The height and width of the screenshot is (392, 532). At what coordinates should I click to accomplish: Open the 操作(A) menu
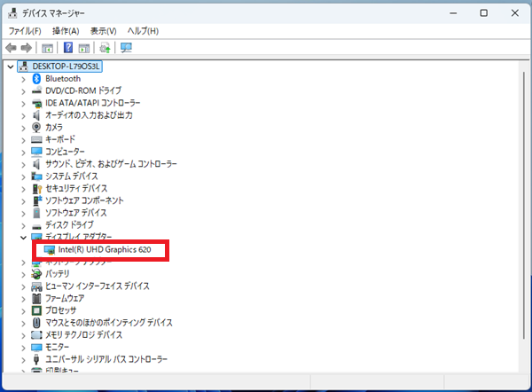click(x=66, y=31)
